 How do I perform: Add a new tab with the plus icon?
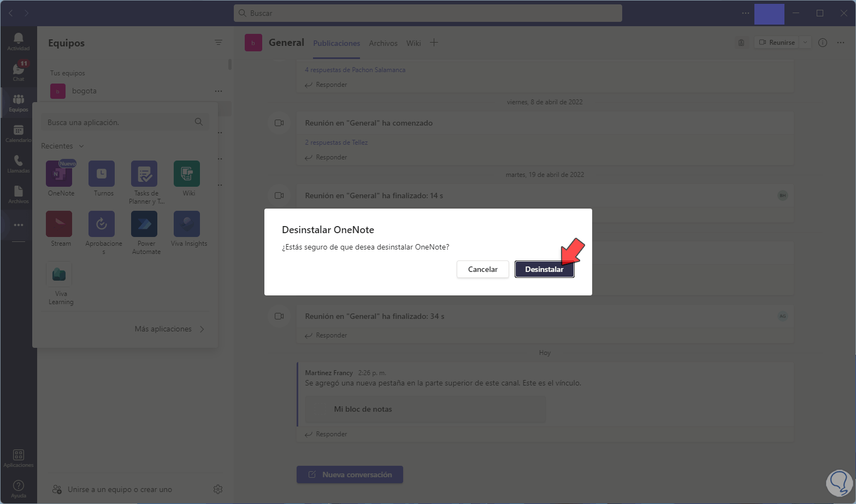coord(434,43)
